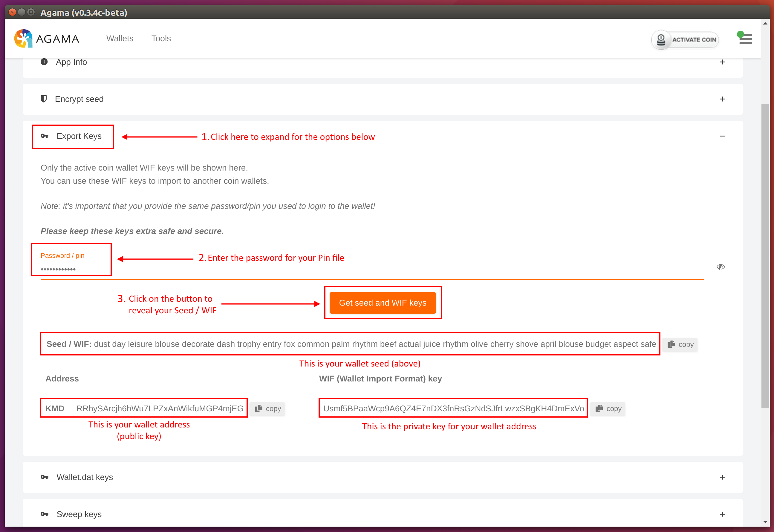Open the Tools menu
The width and height of the screenshot is (774, 532).
161,39
